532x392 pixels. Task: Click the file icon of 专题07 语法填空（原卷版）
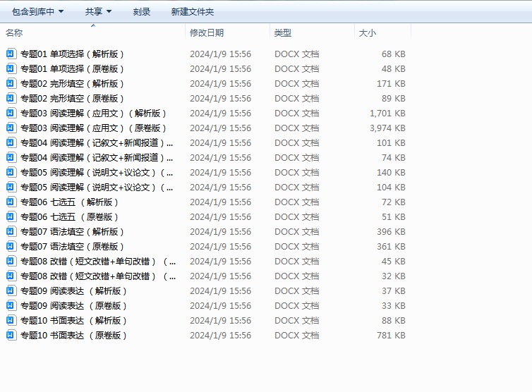click(11, 247)
